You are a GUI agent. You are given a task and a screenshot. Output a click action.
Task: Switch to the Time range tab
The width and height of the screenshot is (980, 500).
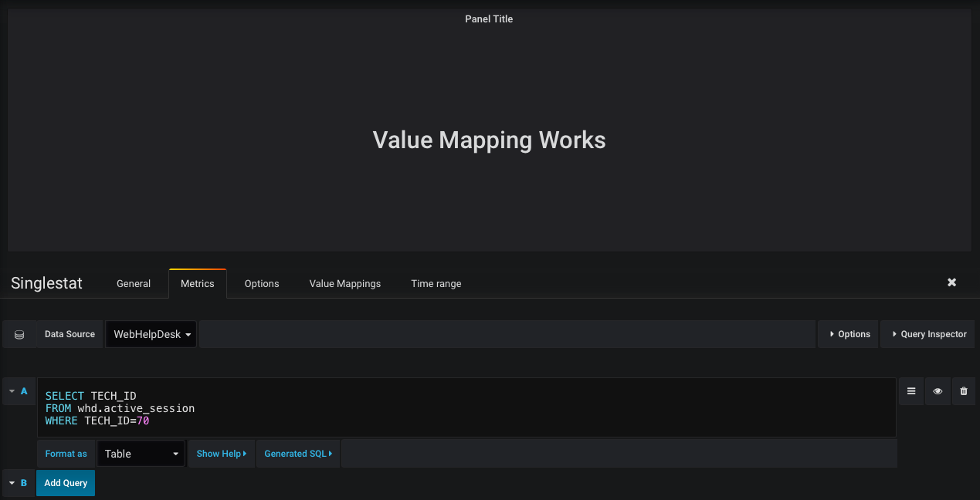click(x=436, y=283)
